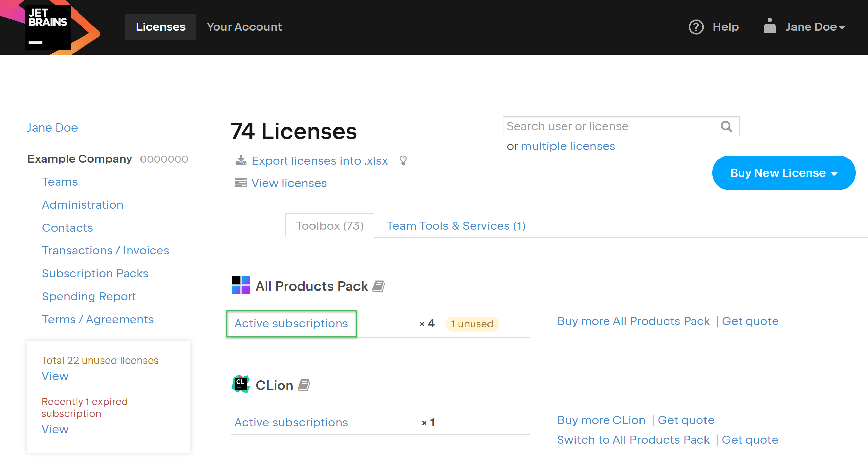Image resolution: width=868 pixels, height=464 pixels.
Task: Click Active subscriptions under All Products Pack
Action: coord(291,323)
